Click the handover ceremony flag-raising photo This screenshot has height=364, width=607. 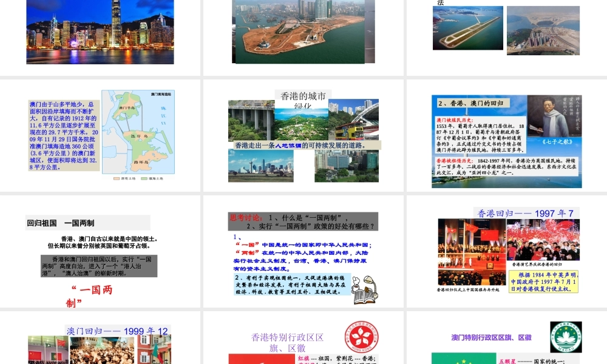tap(471, 252)
